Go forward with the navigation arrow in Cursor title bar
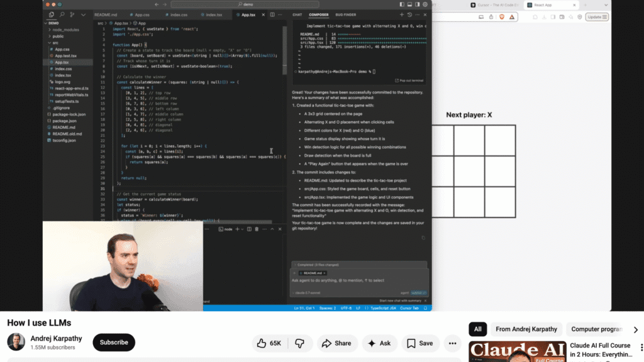 click(165, 4)
